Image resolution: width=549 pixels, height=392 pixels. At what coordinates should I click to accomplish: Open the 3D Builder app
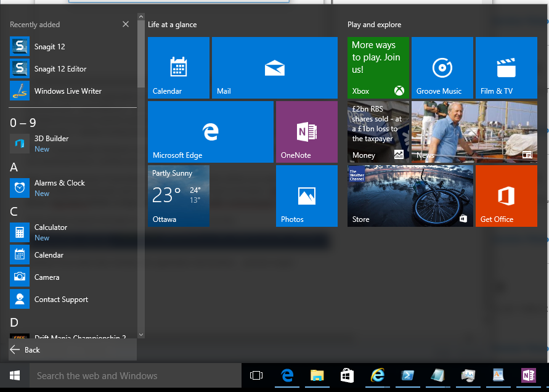tap(51, 143)
